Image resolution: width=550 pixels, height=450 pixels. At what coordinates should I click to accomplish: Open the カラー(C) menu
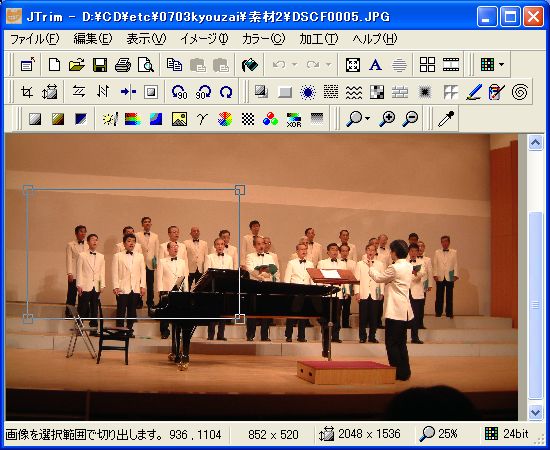pos(263,39)
